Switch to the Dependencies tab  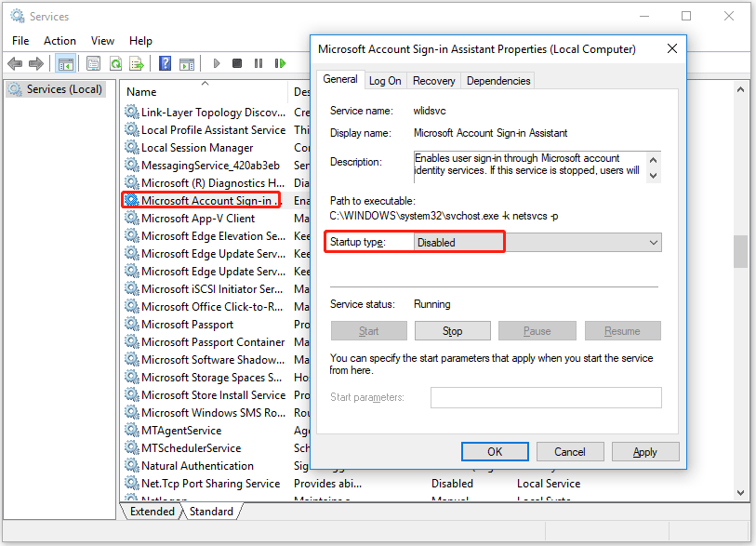pyautogui.click(x=498, y=81)
